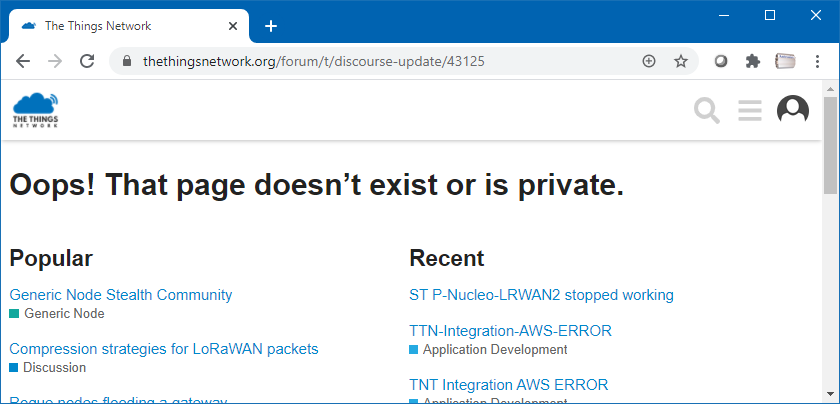Viewport: 840px width, 404px height.
Task: Open the forum search magnifier icon
Action: (x=707, y=110)
